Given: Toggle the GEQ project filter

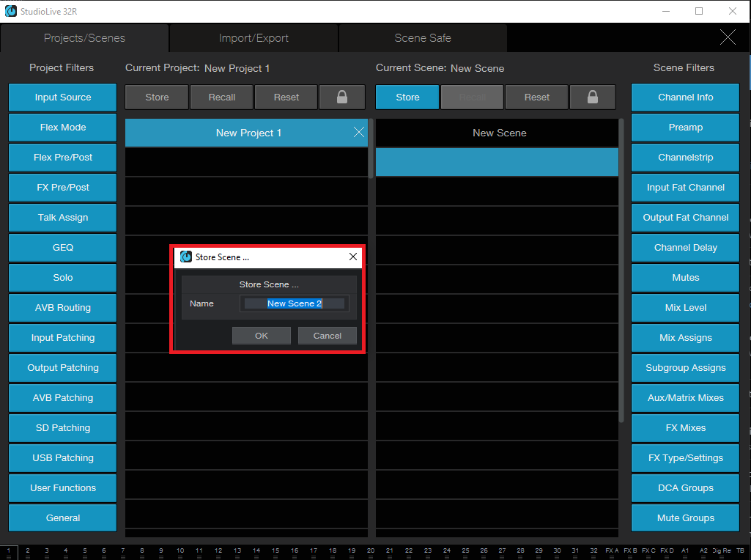Looking at the screenshot, I should pyautogui.click(x=63, y=248).
